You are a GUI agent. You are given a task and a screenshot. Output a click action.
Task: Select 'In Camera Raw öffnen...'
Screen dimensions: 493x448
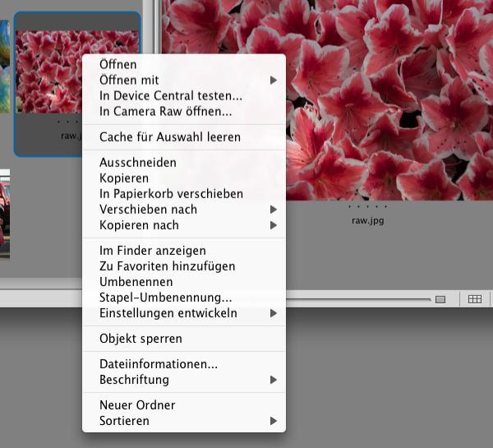click(x=165, y=111)
